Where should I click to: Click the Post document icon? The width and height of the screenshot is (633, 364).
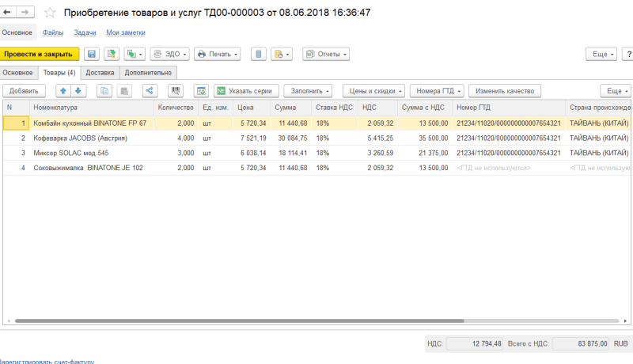111,54
